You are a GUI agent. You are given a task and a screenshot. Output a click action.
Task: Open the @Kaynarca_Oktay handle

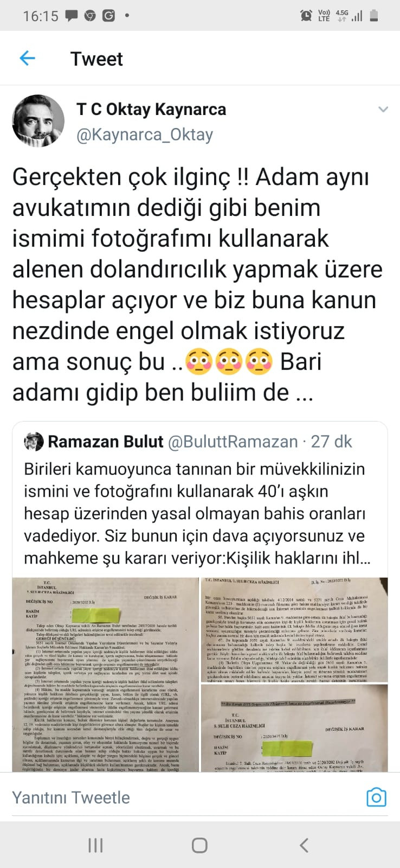click(145, 134)
